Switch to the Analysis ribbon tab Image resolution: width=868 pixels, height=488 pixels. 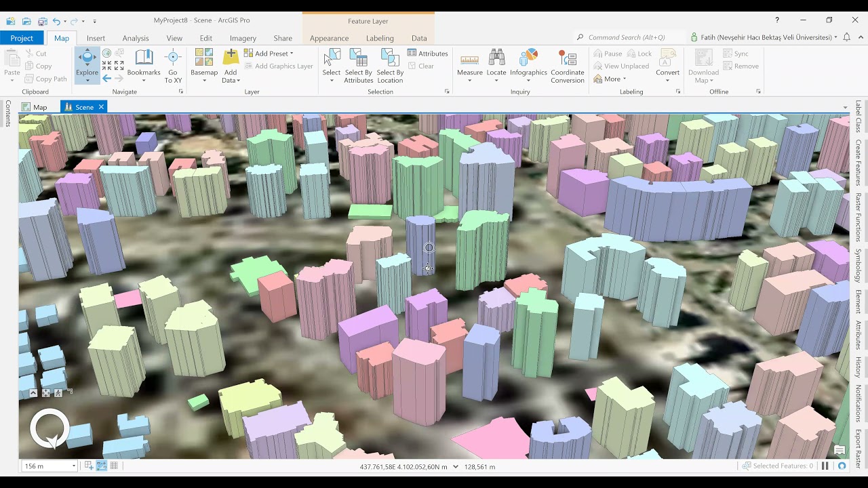136,38
